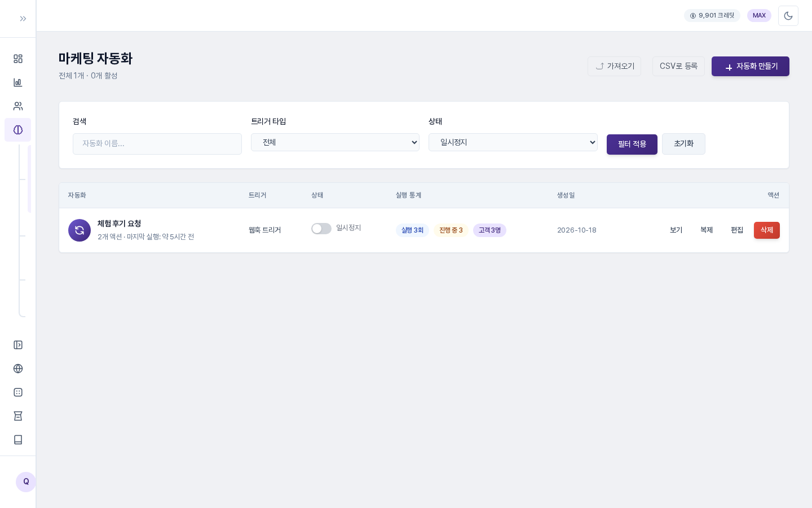Open the globe icon in sidebar
Image resolution: width=812 pixels, height=508 pixels.
(18, 369)
